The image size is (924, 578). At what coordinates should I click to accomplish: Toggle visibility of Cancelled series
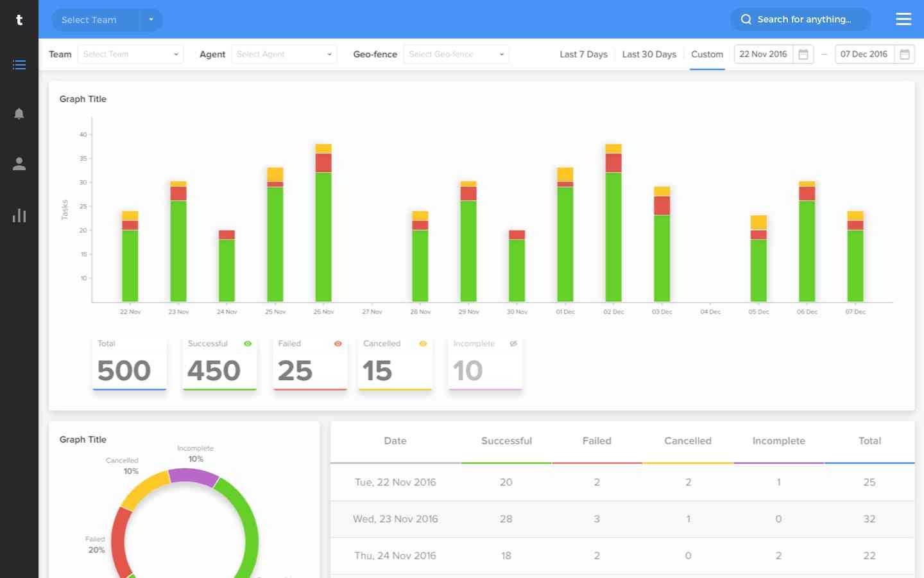click(x=423, y=344)
